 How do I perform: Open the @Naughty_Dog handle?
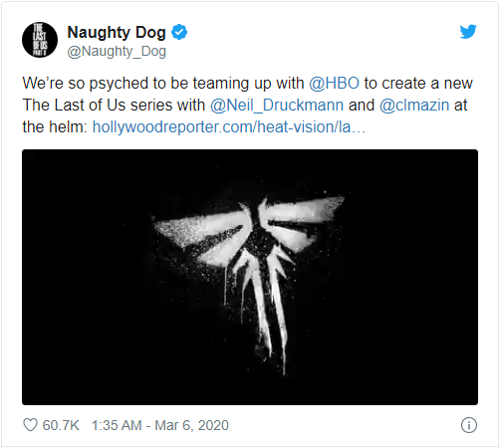coord(117,52)
